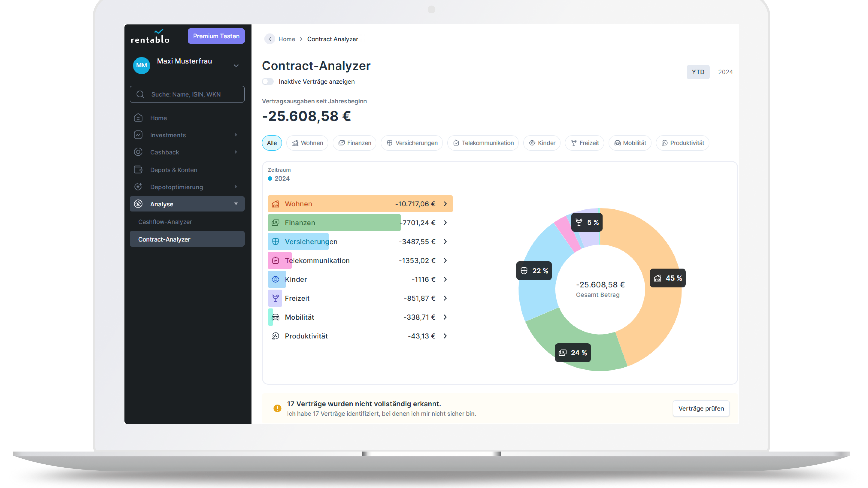Click the Depotoptimierung icon in sidebar

click(x=138, y=187)
